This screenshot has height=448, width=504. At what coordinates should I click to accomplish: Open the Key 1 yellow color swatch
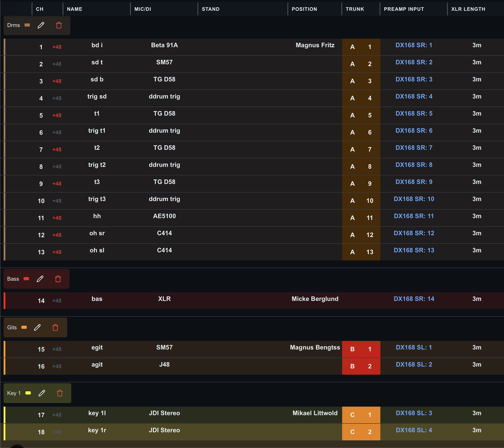[28, 393]
